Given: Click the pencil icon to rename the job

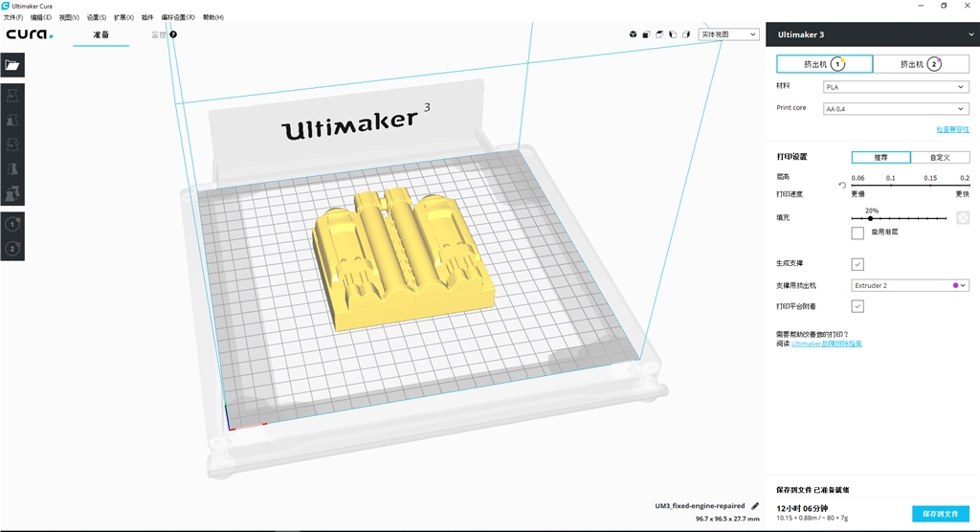Looking at the screenshot, I should (754, 506).
